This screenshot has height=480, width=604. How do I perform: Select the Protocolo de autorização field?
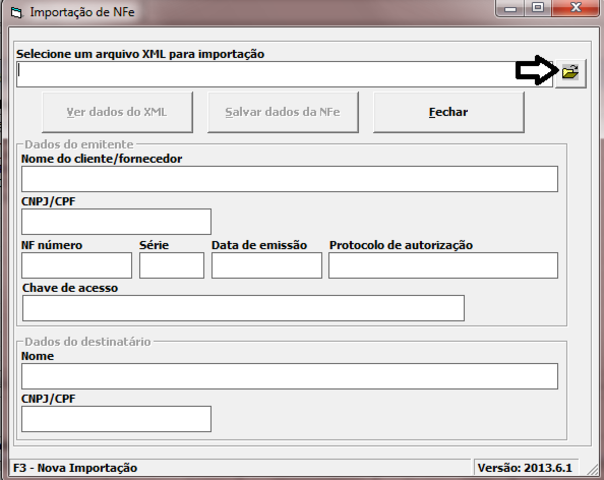(x=442, y=265)
